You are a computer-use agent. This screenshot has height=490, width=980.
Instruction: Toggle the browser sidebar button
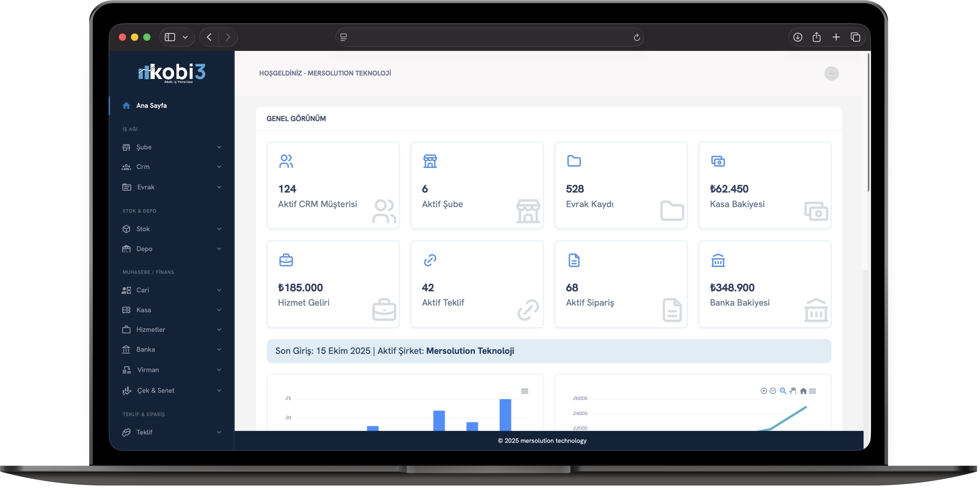click(170, 37)
